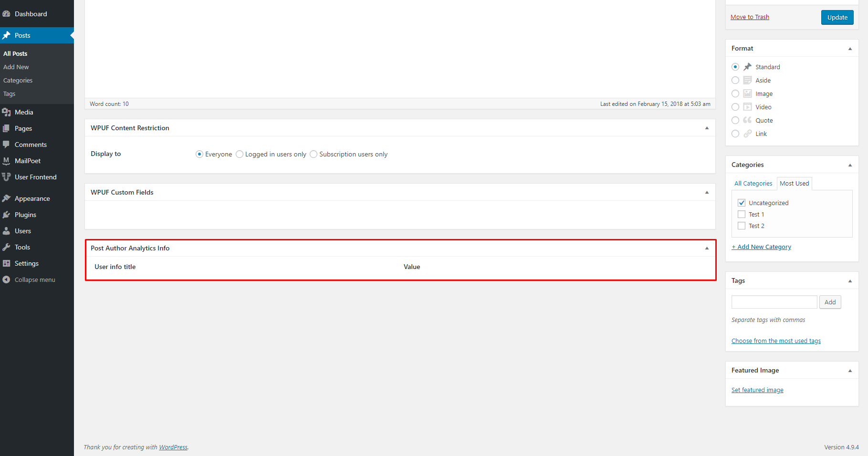Image resolution: width=868 pixels, height=456 pixels.
Task: Click Move to Trash link
Action: (750, 17)
